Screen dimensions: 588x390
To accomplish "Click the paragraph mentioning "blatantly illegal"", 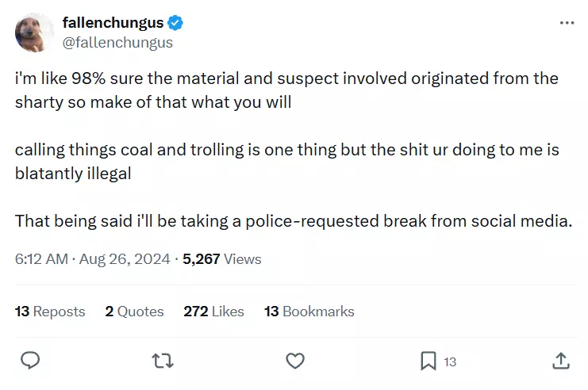I will 287,162.
